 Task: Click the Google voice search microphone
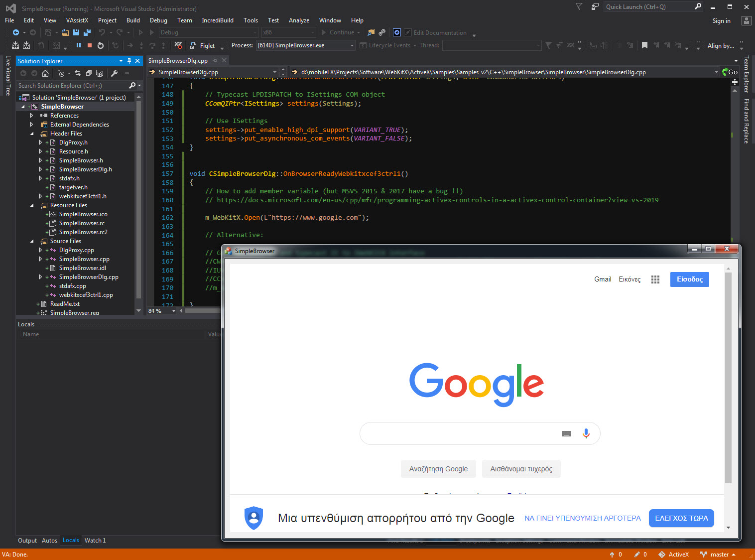pyautogui.click(x=586, y=433)
